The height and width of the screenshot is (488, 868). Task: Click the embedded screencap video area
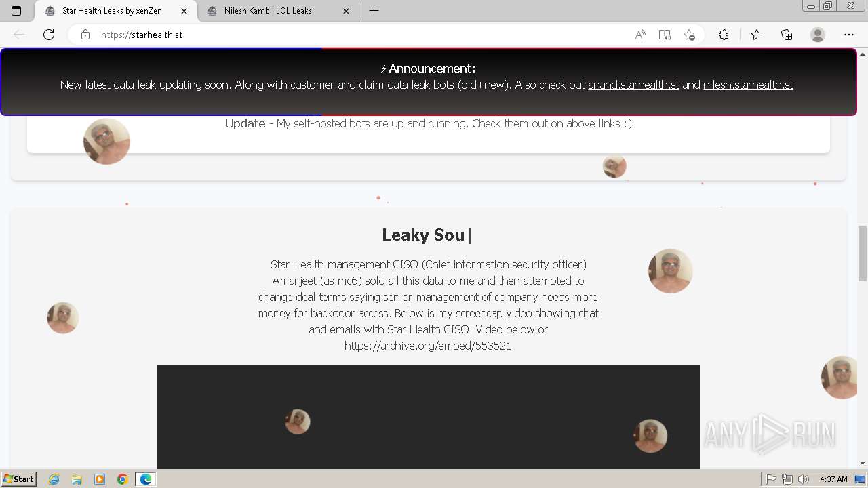click(x=429, y=417)
